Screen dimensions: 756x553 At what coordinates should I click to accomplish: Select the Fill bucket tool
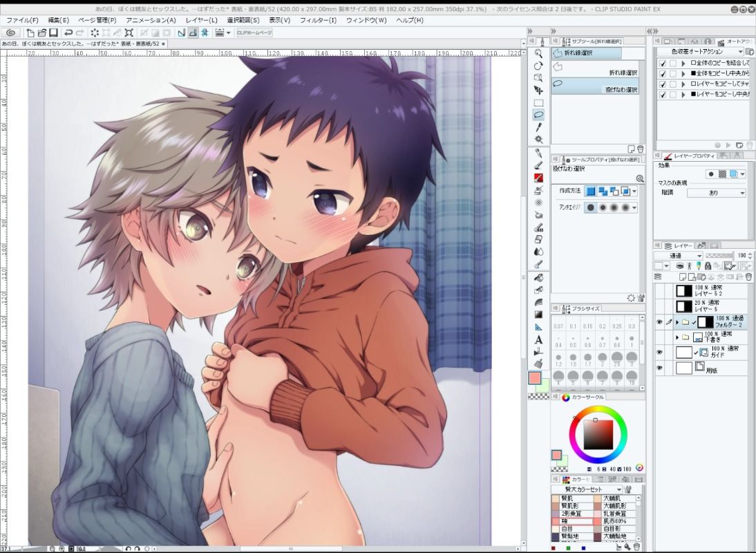point(538,278)
